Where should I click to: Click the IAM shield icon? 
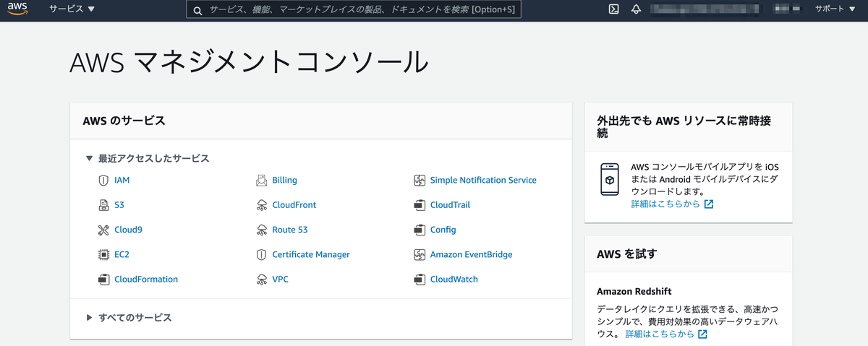click(x=103, y=180)
